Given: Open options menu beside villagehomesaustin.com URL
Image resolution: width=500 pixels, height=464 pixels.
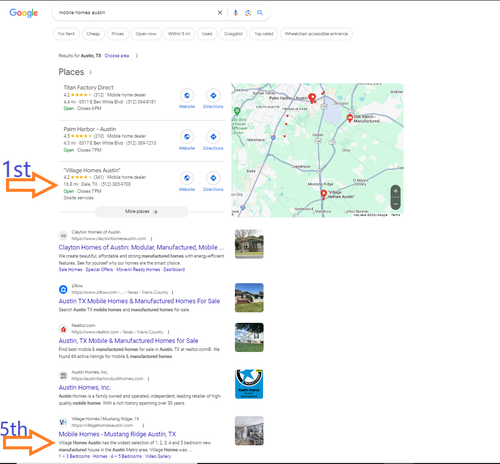Looking at the screenshot, I should click(143, 425).
